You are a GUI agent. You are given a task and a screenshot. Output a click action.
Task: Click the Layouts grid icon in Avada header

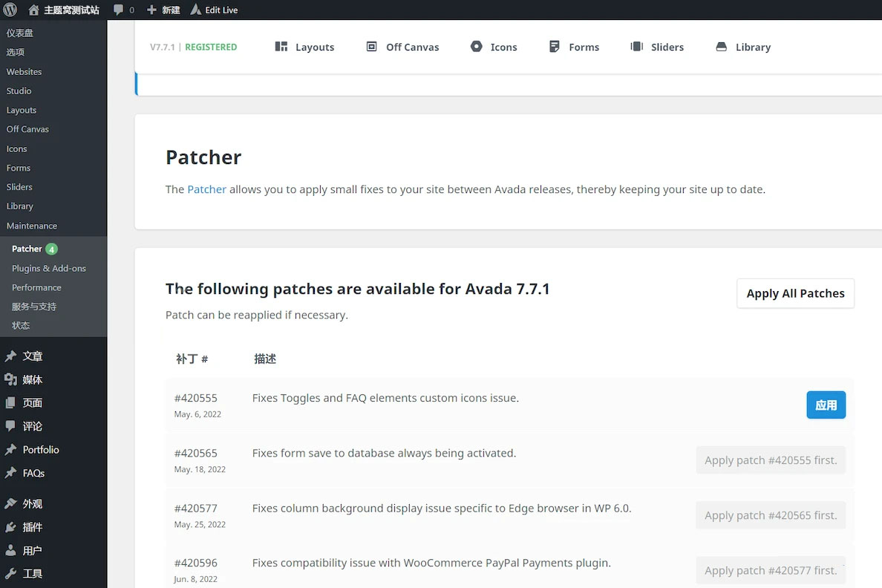pyautogui.click(x=281, y=47)
